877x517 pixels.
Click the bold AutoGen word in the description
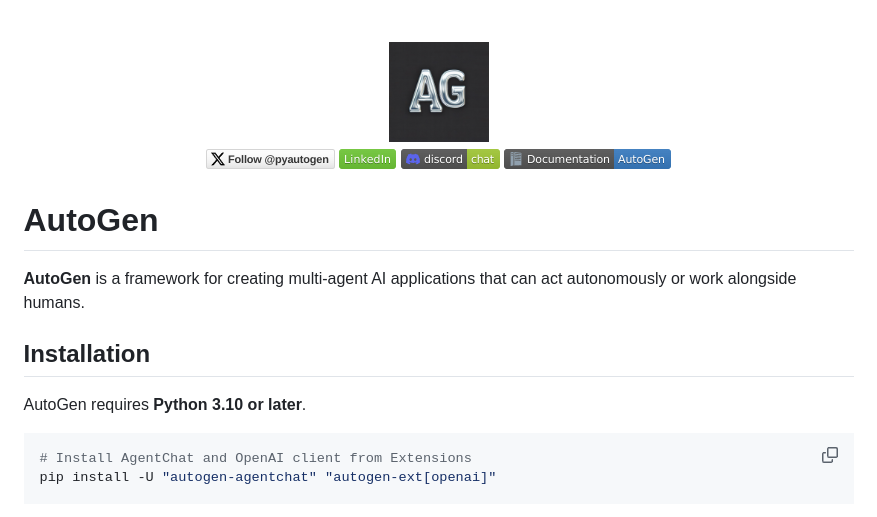tap(57, 279)
